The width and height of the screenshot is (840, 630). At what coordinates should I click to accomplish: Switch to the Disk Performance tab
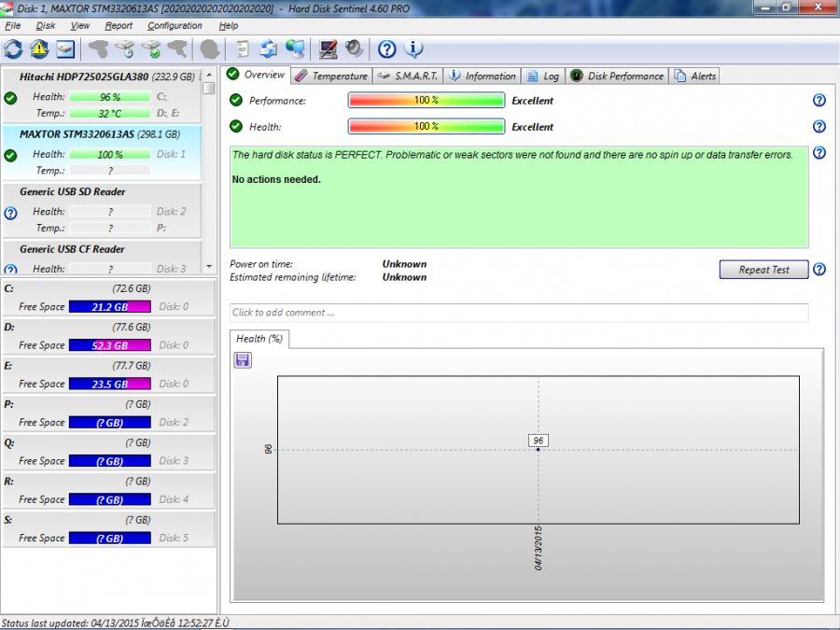[617, 77]
